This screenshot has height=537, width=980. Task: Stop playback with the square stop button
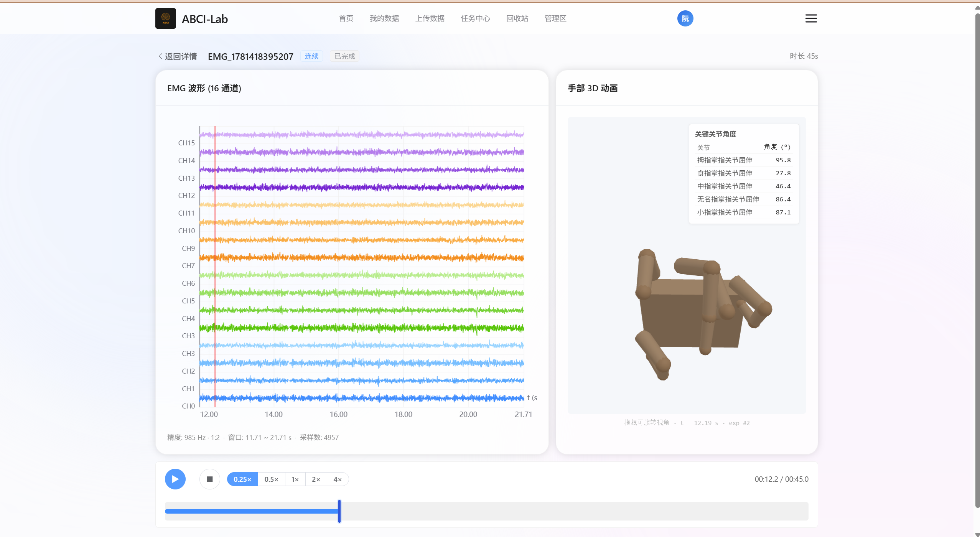pyautogui.click(x=210, y=479)
